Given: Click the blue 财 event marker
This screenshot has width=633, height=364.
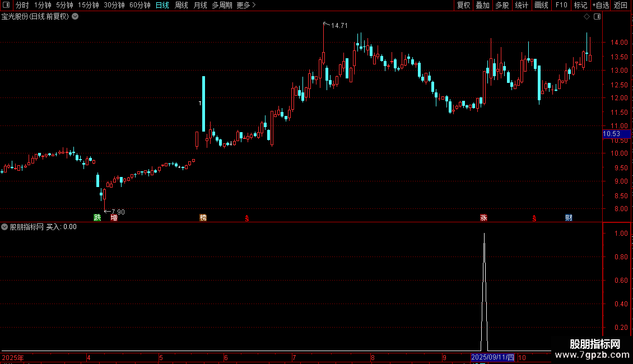Looking at the screenshot, I should point(569,217).
